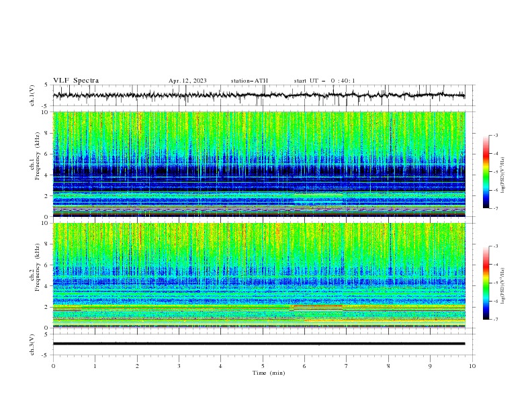Click the ch.1 spectrogram panel
532x411 pixels.
coord(259,164)
